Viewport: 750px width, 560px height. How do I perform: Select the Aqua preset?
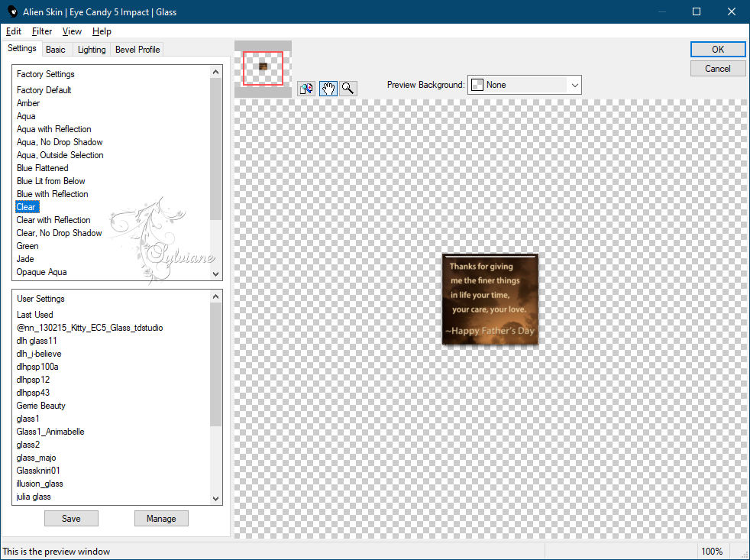tap(26, 116)
